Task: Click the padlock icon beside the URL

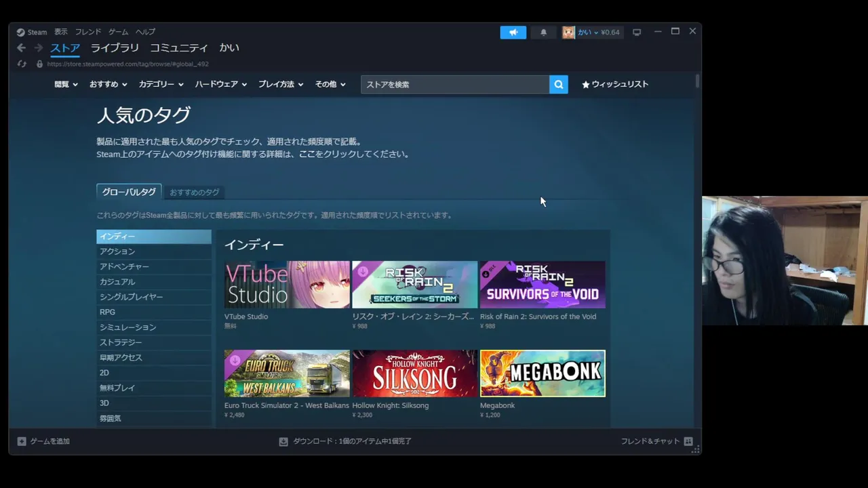Action: point(39,64)
